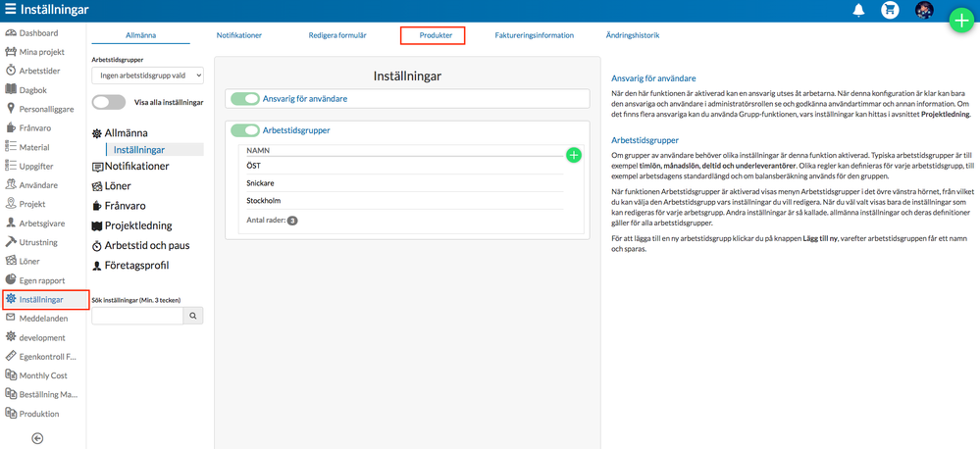Open Frånvaro in the left sidebar
980x449 pixels.
click(x=35, y=128)
